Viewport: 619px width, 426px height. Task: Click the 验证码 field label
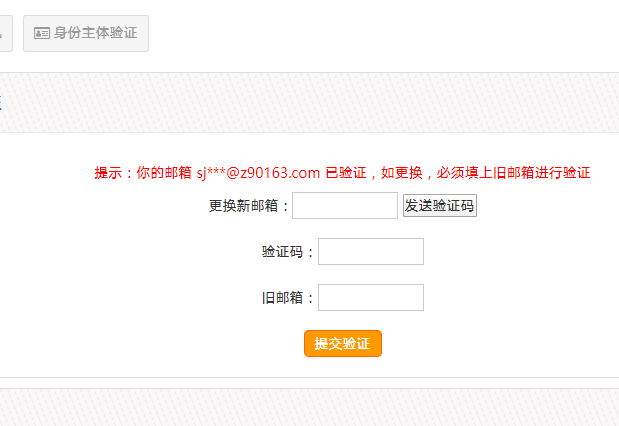(288, 252)
